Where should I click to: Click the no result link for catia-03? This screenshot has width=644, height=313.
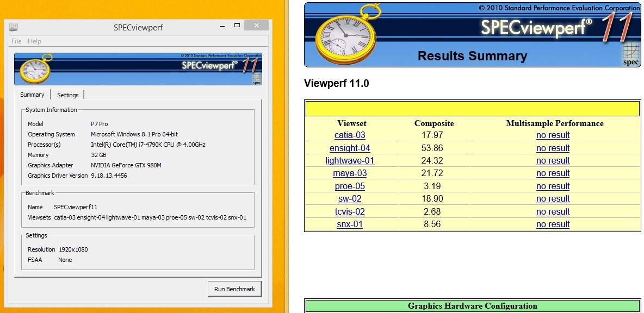tap(553, 135)
